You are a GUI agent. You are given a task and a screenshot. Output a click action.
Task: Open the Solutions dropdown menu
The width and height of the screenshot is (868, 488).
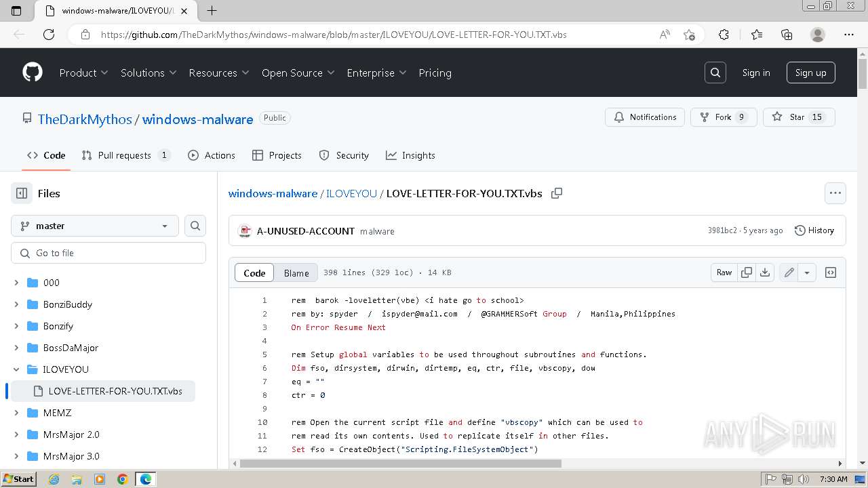pyautogui.click(x=149, y=73)
